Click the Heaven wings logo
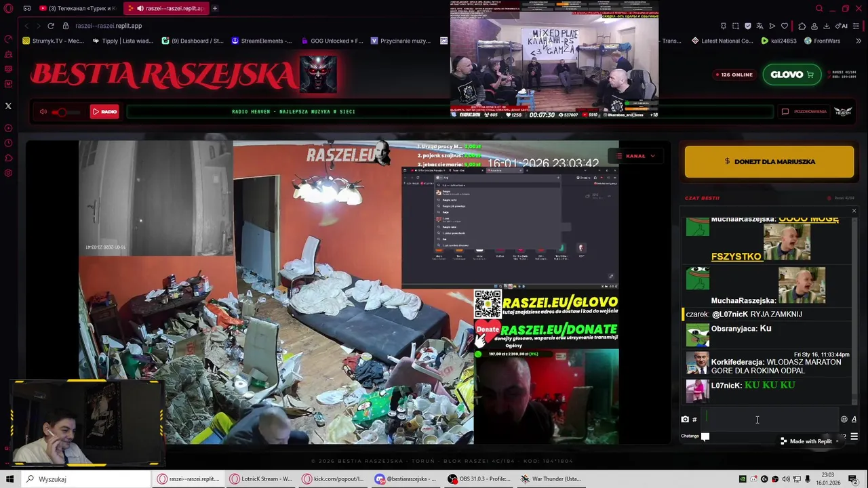Image resolution: width=868 pixels, height=488 pixels. (x=843, y=112)
